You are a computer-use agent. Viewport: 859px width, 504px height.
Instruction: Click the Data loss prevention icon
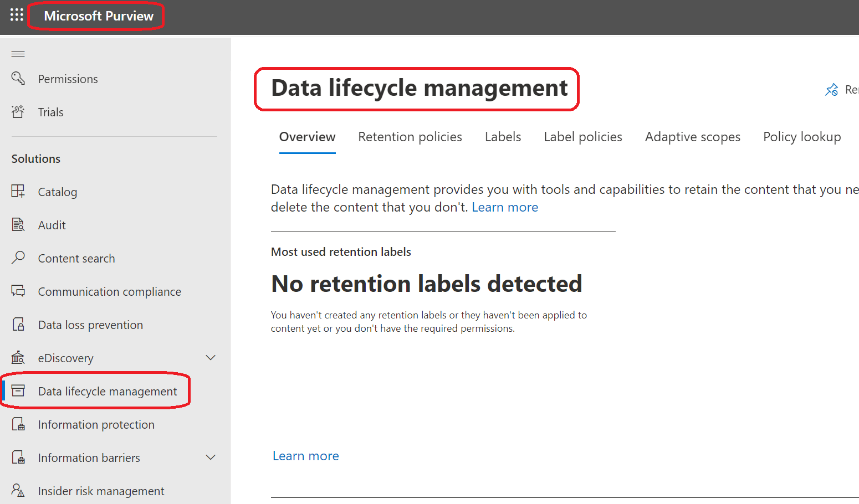pyautogui.click(x=18, y=325)
